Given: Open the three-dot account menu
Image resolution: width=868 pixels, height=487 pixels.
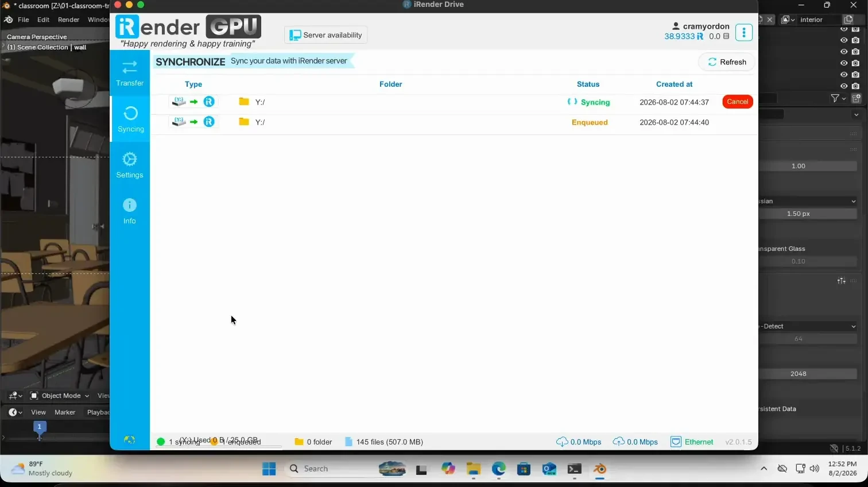Looking at the screenshot, I should [x=743, y=32].
